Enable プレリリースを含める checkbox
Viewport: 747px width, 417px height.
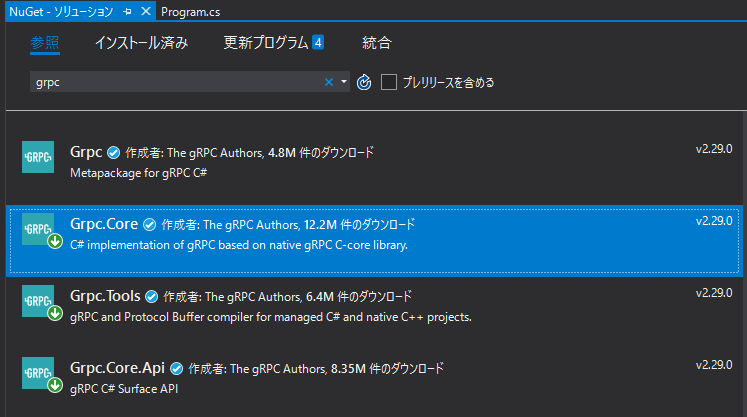pyautogui.click(x=389, y=82)
